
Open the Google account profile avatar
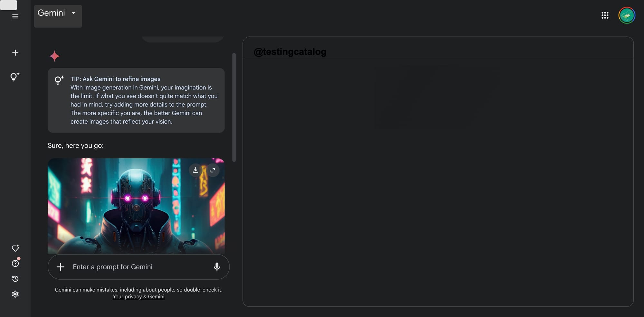(x=627, y=15)
